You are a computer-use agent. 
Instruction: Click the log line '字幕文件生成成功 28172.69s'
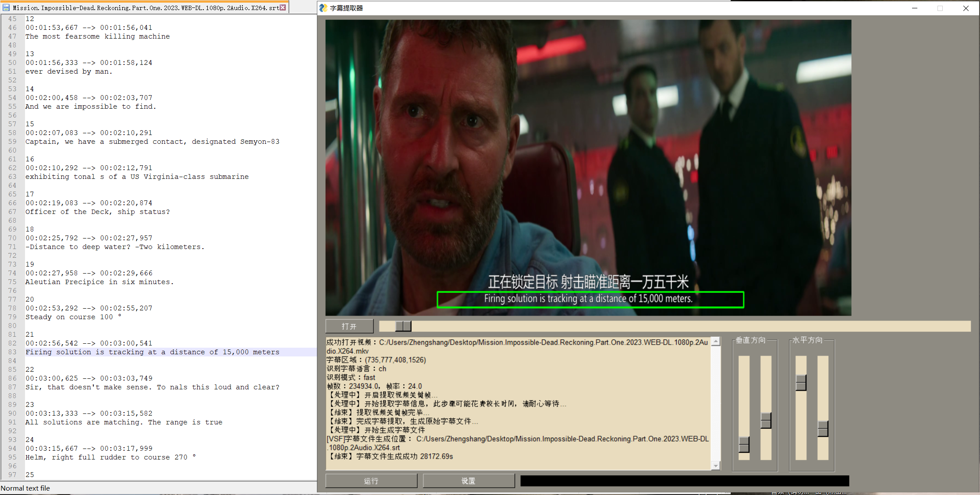(x=390, y=456)
